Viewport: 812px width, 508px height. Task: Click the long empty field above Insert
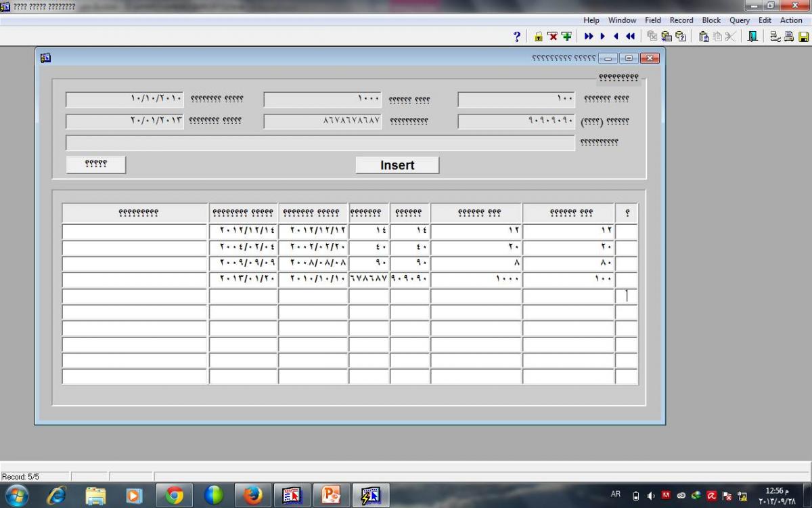320,143
